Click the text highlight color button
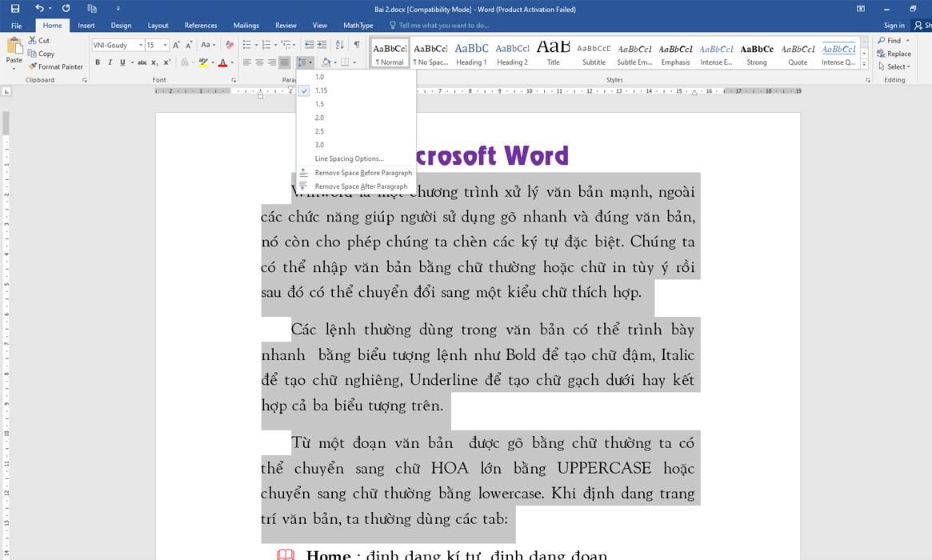 tap(203, 62)
